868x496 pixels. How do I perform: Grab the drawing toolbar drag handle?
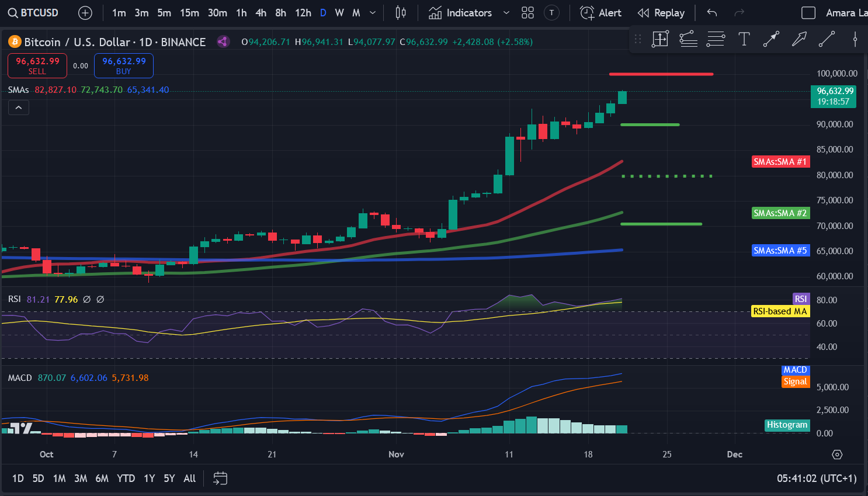pyautogui.click(x=638, y=39)
